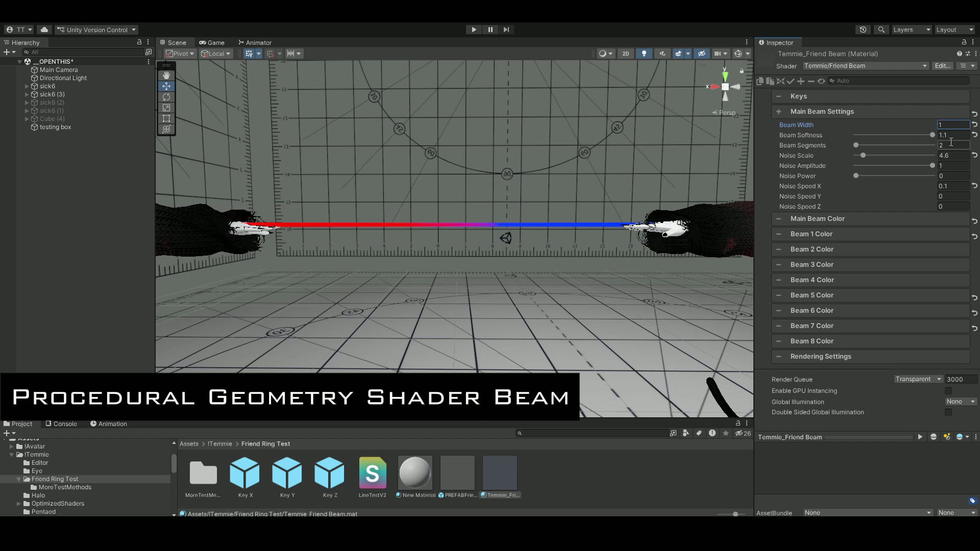Open the Render Queue Transparent dropdown
The width and height of the screenshot is (980, 551).
click(917, 379)
